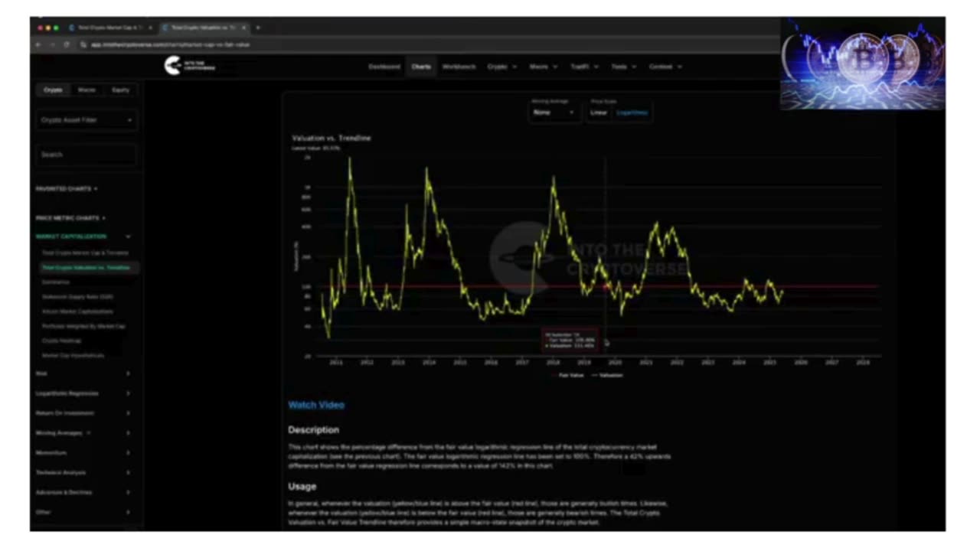The image size is (980, 551).
Task: Click the Description heading
Action: pos(313,430)
